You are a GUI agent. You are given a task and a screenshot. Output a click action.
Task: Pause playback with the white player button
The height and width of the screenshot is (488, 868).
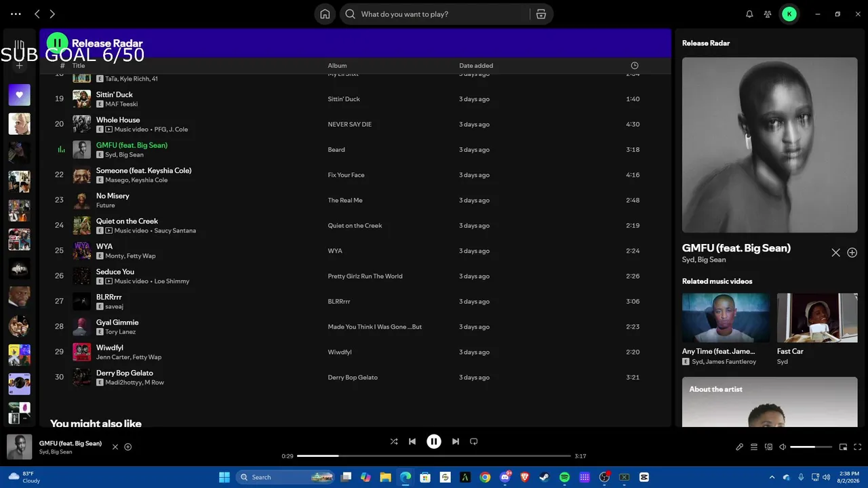click(x=434, y=441)
